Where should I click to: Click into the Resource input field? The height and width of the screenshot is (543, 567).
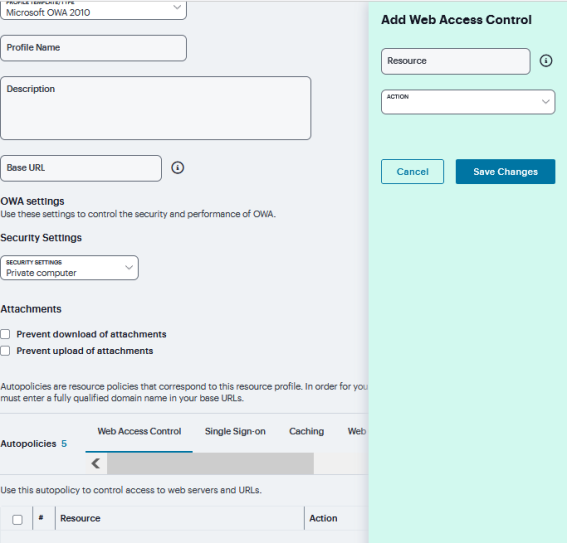(x=456, y=61)
